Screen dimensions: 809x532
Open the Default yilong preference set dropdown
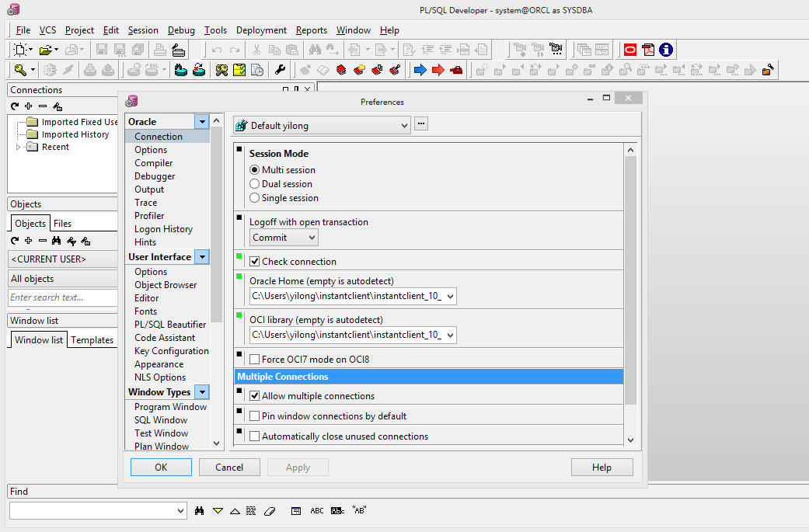[x=321, y=125]
